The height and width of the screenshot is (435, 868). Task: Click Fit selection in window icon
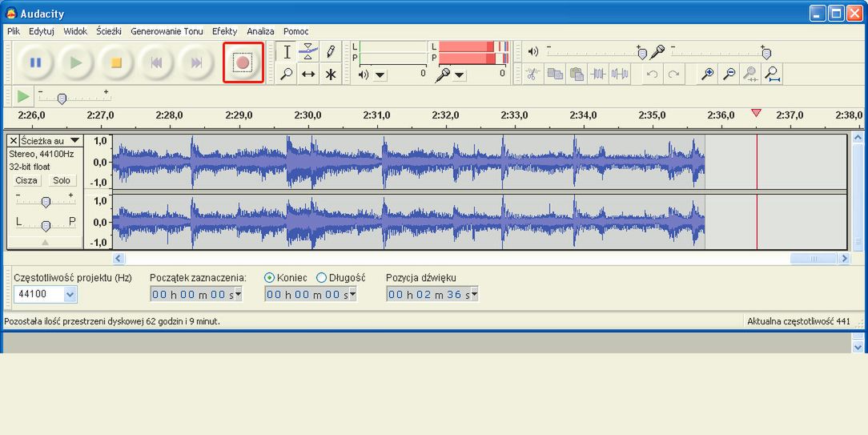[750, 74]
